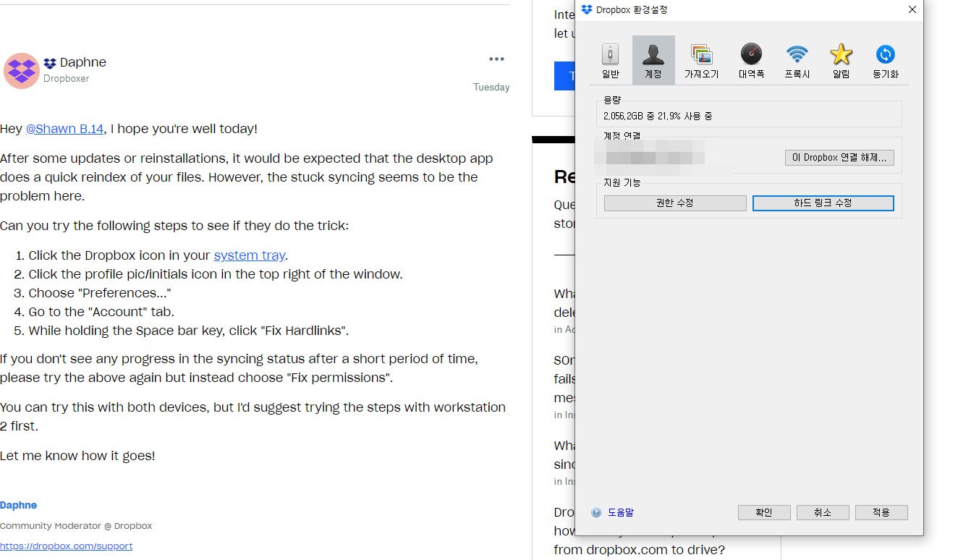This screenshot has width=958, height=560.
Task: Click the 취소 (Cancel) button
Action: [823, 512]
